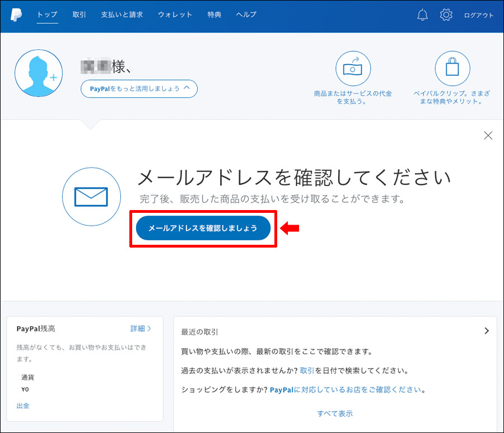Open the ヘルプ menu item

[x=246, y=15]
